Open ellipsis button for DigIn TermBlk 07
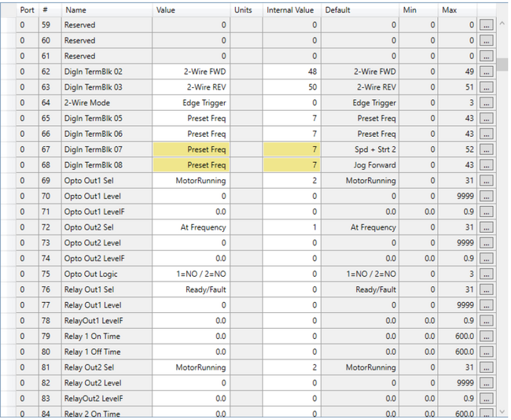Screen dimensions: 511x420 coord(487,149)
